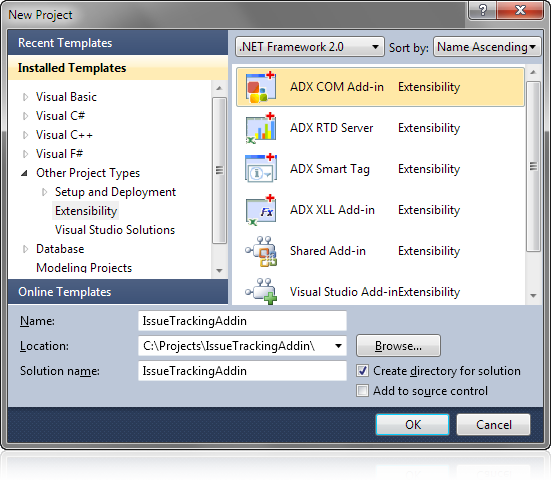This screenshot has height=480, width=551.
Task: Enable Add to source control checkbox
Action: coord(362,391)
